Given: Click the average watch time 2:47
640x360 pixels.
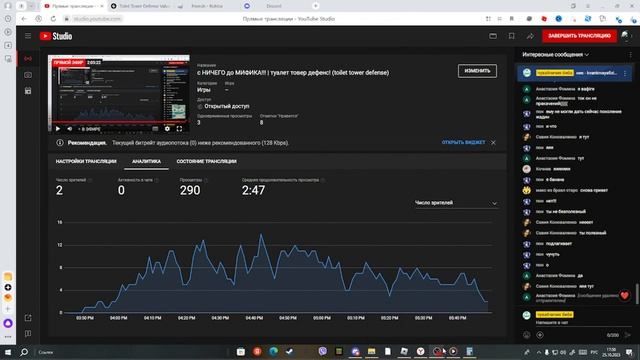Looking at the screenshot, I should point(253,190).
